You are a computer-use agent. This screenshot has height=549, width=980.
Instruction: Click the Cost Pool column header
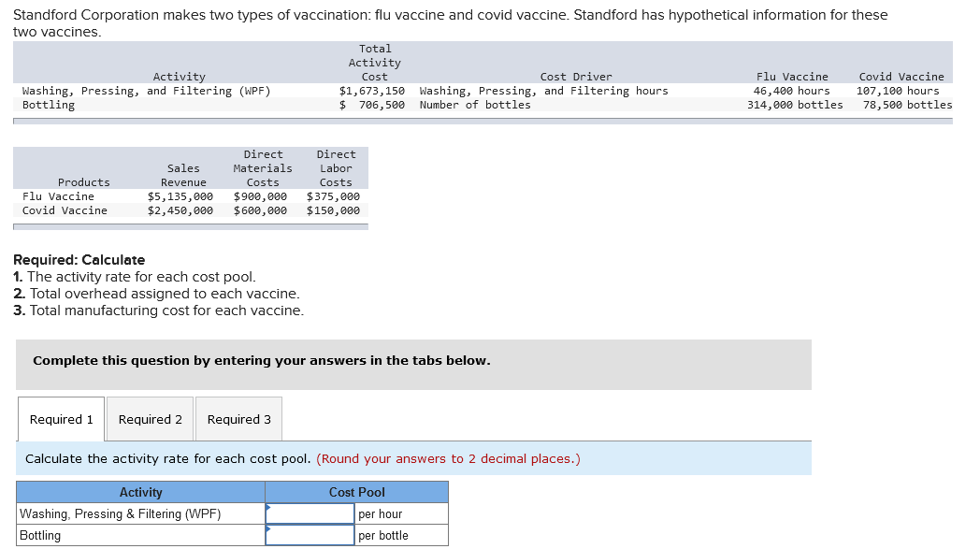coord(356,491)
